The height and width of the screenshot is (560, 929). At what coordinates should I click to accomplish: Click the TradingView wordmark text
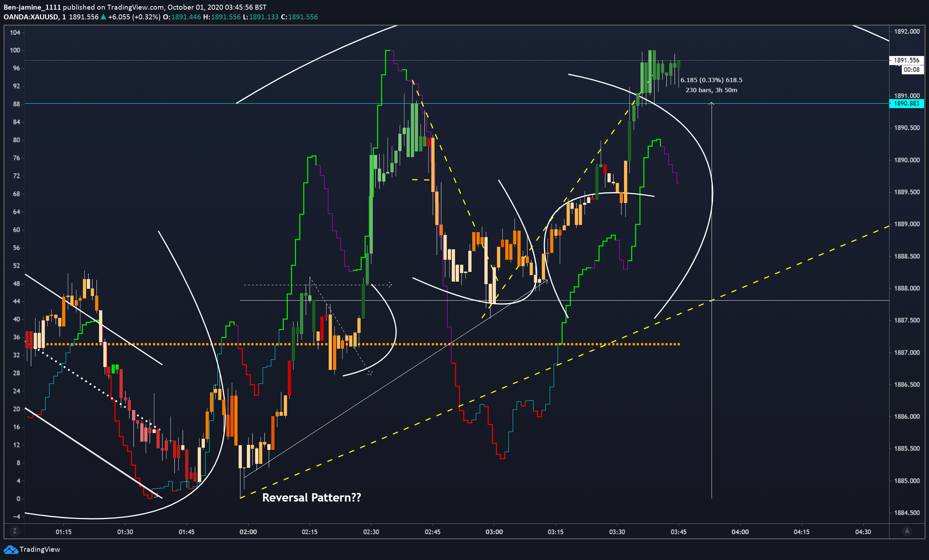(40, 549)
